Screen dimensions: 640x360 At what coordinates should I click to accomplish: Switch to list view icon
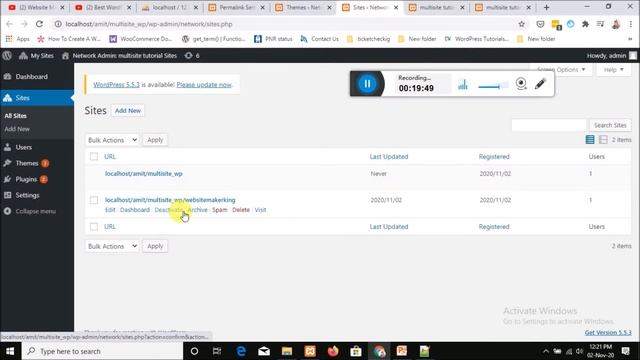coord(590,140)
